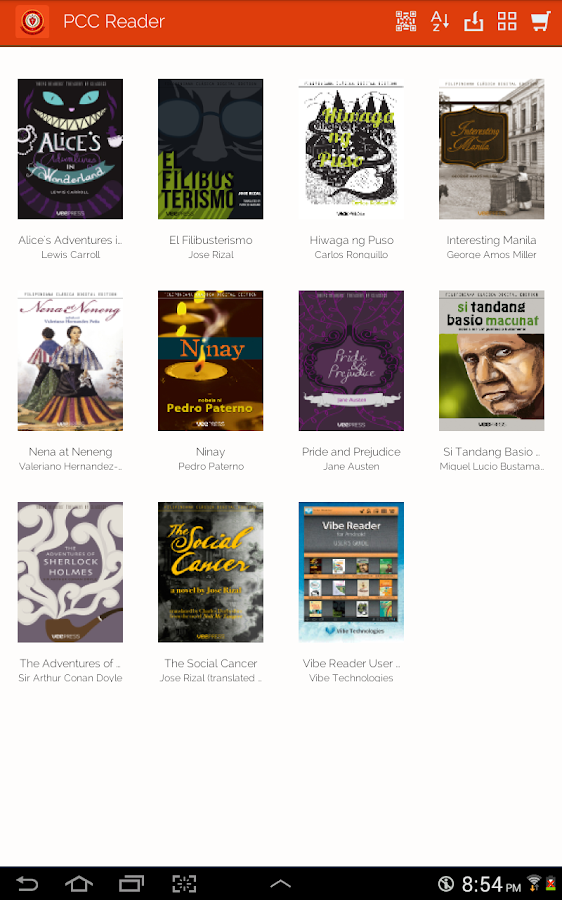Open Interesting Manila book cover

pos(491,149)
